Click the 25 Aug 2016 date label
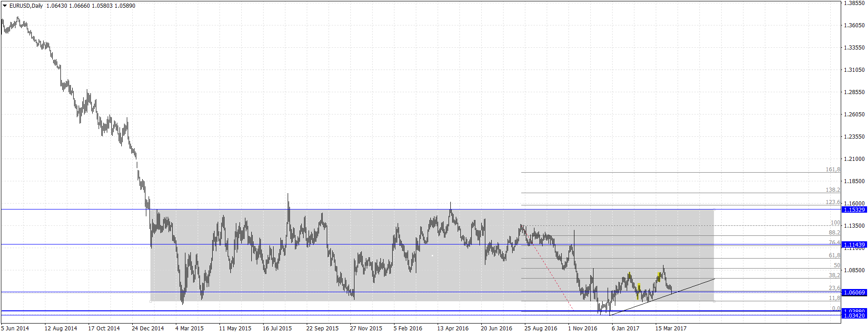This screenshot has width=868, height=334. pos(540,329)
